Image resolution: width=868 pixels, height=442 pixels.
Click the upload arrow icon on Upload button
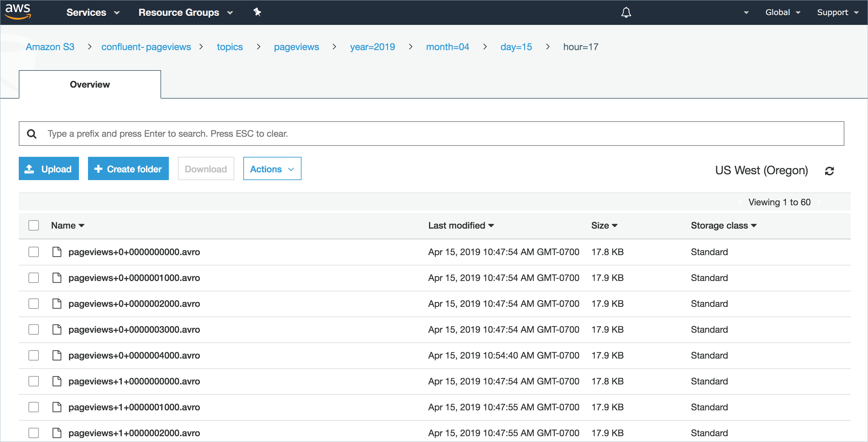tap(30, 168)
